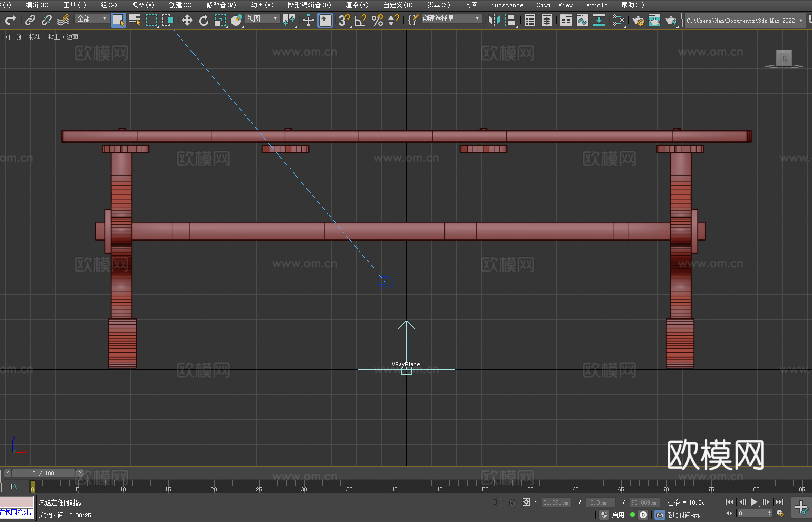Screen dimensions: 812x522
Task: Click the Redo arrow icon
Action: [x=10, y=20]
